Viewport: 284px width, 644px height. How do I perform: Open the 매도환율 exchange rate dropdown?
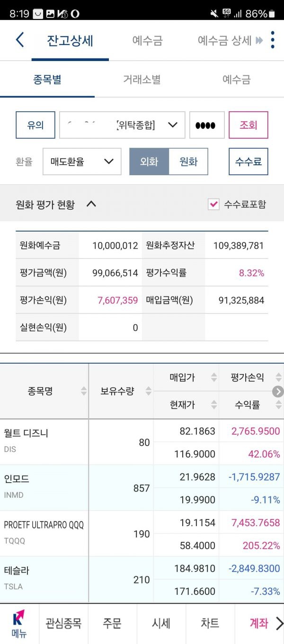[82, 161]
